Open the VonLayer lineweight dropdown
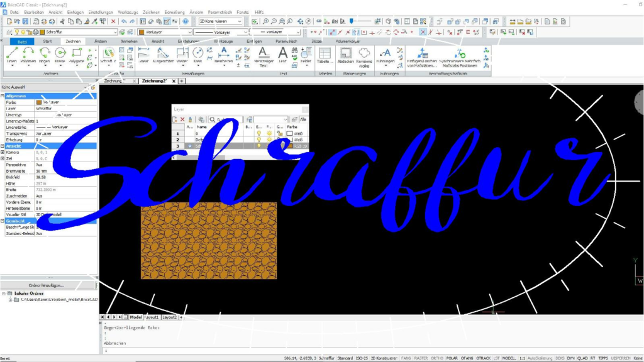Screen dimensions: 644x362 point(298,32)
